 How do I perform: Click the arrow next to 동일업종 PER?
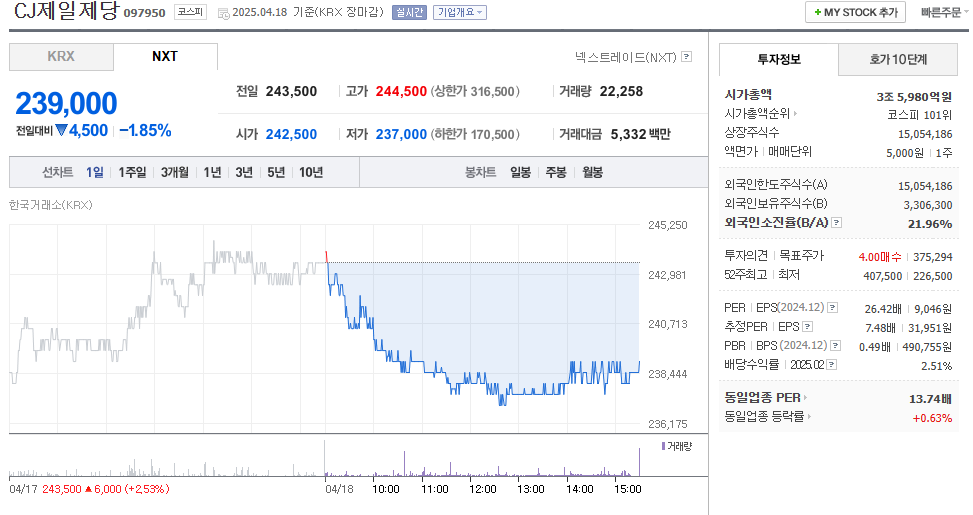pos(805,398)
